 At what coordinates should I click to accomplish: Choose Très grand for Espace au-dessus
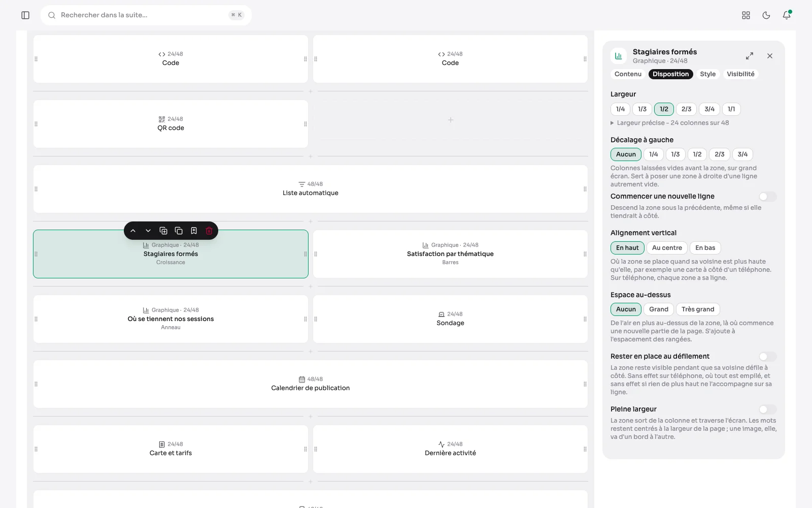pyautogui.click(x=698, y=309)
